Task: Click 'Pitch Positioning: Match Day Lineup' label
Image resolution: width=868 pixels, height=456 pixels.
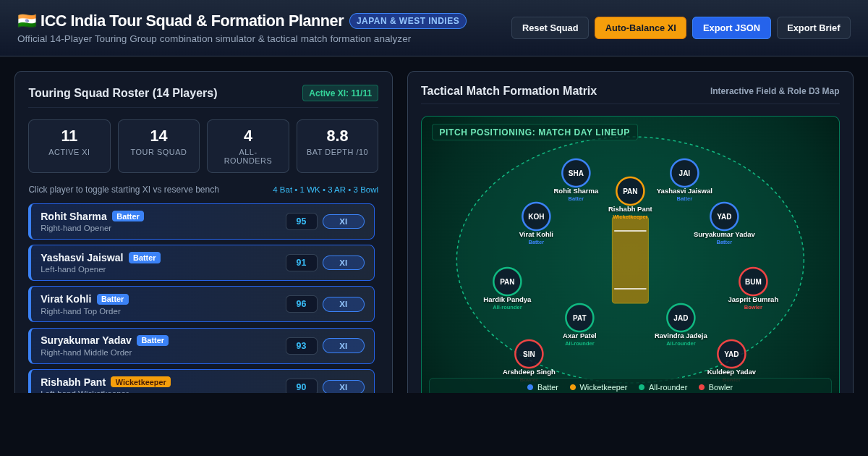Action: tap(535, 132)
